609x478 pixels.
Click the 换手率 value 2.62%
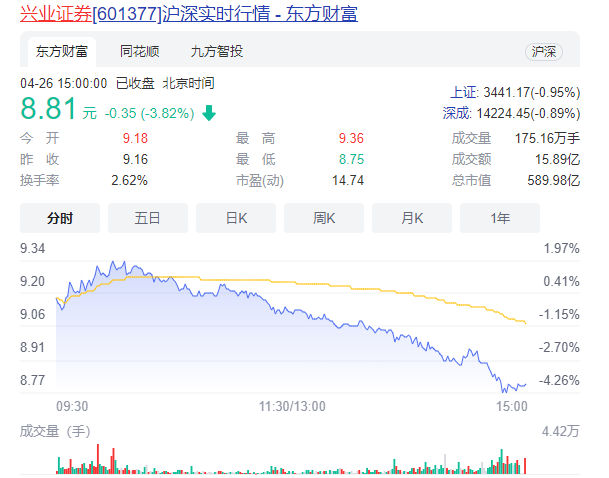coord(129,180)
